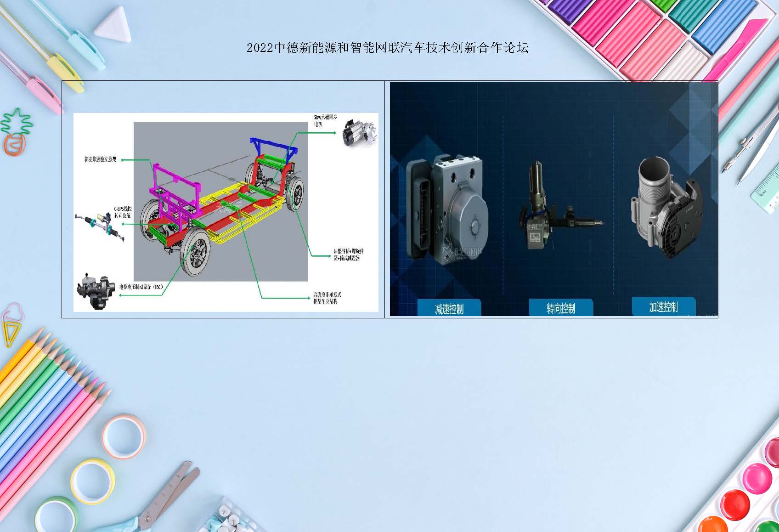Click the 减速控制 label button
This screenshot has width=779, height=532.
coord(449,308)
